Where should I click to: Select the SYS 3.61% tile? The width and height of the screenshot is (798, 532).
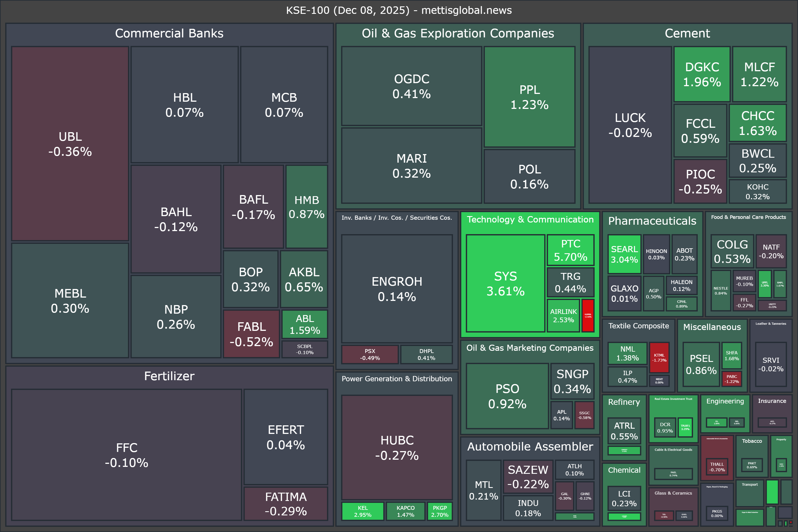coord(505,283)
